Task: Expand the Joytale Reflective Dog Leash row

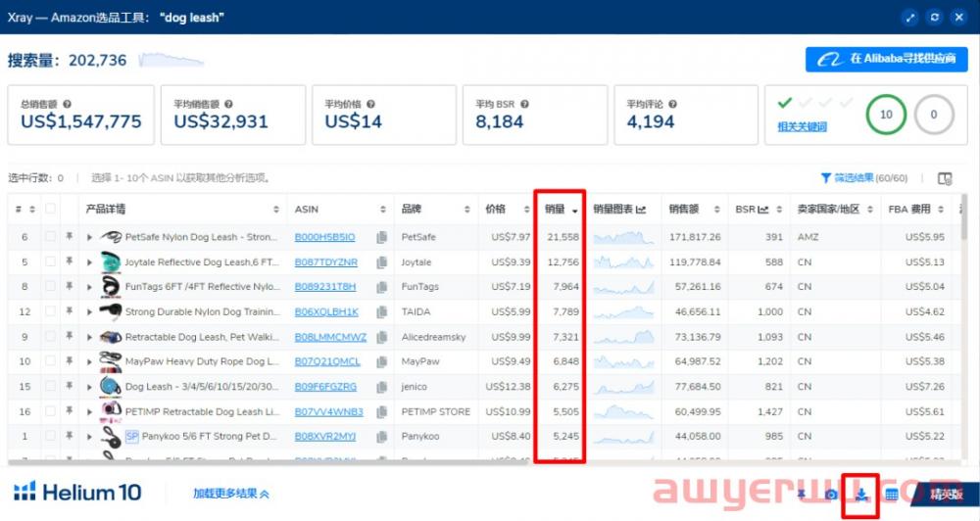Action: 89,262
